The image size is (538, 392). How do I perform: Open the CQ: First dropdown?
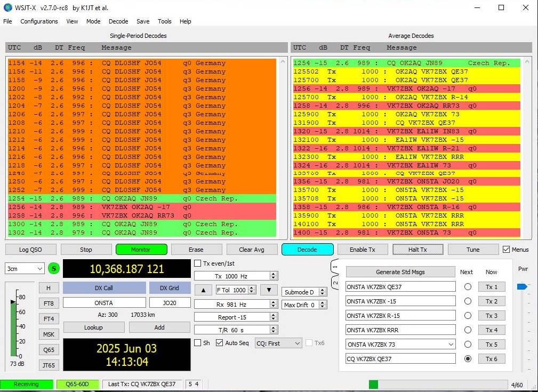click(279, 343)
